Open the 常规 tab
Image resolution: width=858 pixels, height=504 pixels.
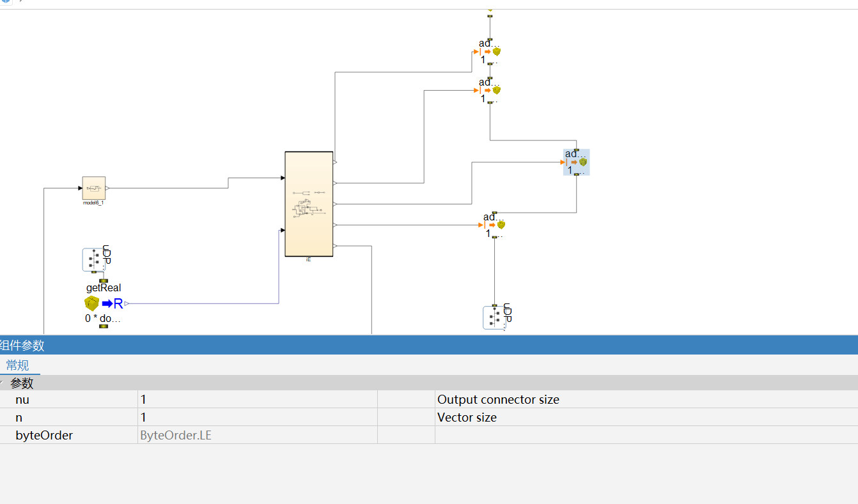click(17, 365)
